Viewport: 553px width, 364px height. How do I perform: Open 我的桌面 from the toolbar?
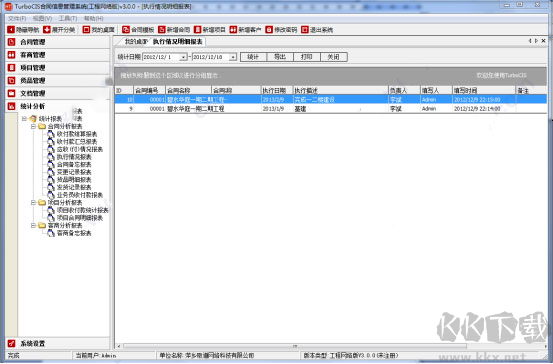(x=99, y=30)
